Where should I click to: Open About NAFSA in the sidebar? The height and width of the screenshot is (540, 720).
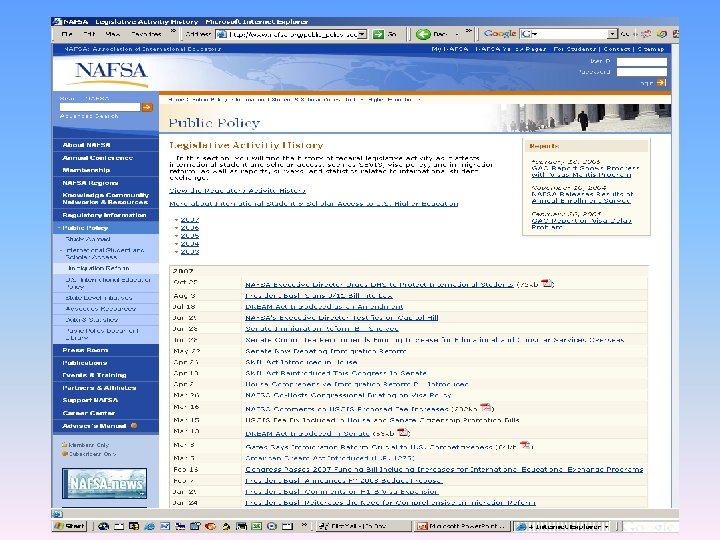click(x=86, y=145)
